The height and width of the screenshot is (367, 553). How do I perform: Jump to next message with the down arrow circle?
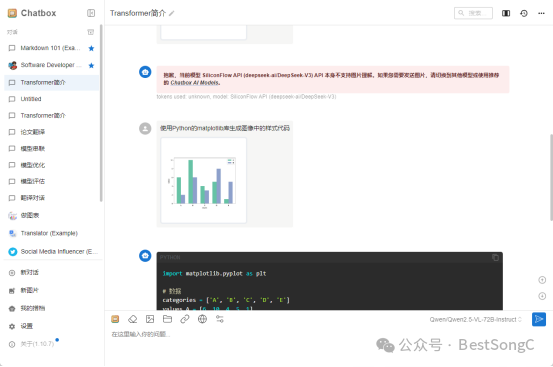(x=542, y=296)
